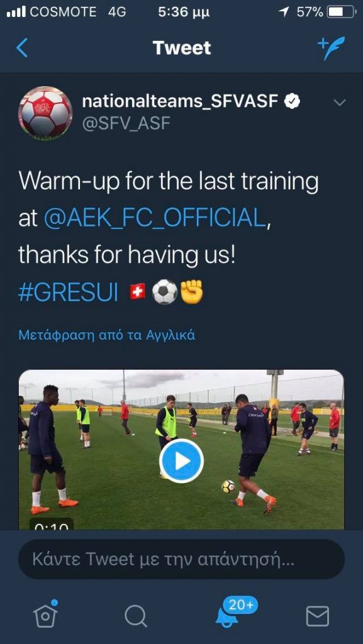The width and height of the screenshot is (363, 644).
Task: Tap the Κάντε Tweet reply field
Action: [181, 559]
